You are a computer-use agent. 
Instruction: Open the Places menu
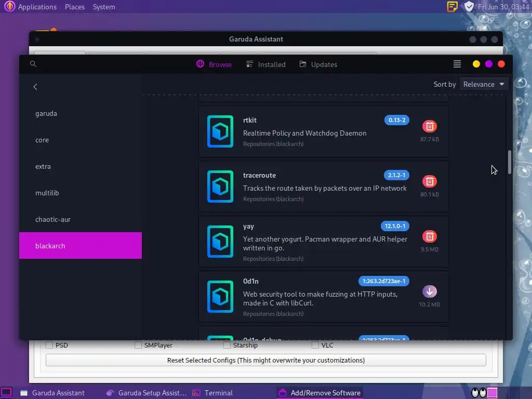click(75, 7)
